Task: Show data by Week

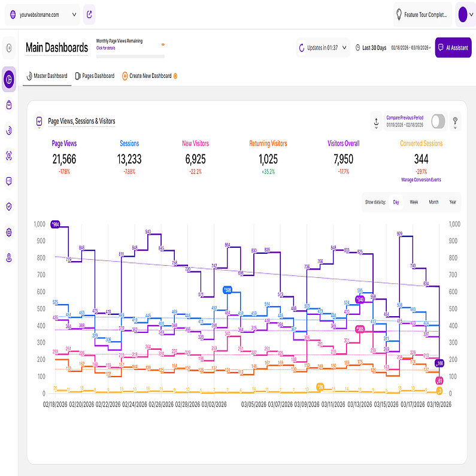Action: click(x=414, y=202)
